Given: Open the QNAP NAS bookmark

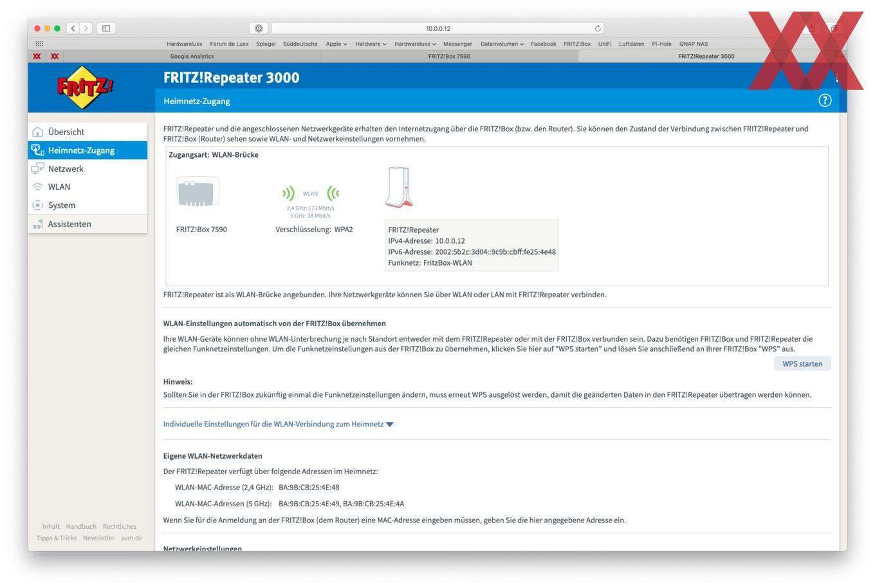Looking at the screenshot, I should coord(694,44).
